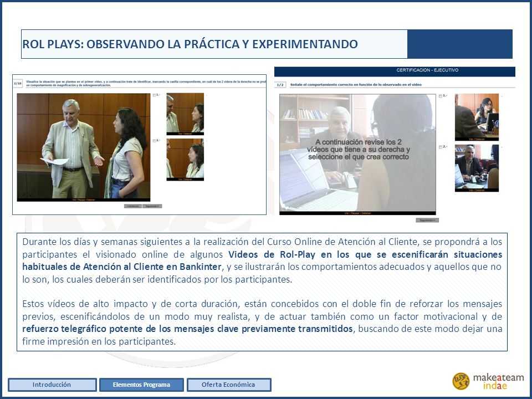Switch to the Elementos Programa tab
The width and height of the screenshot is (532, 399).
click(x=141, y=385)
